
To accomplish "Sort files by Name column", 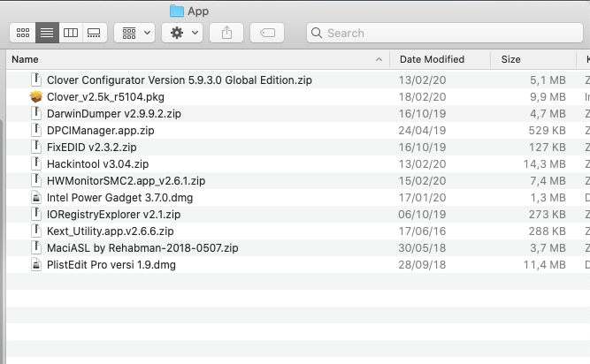I will pyautogui.click(x=177, y=59).
